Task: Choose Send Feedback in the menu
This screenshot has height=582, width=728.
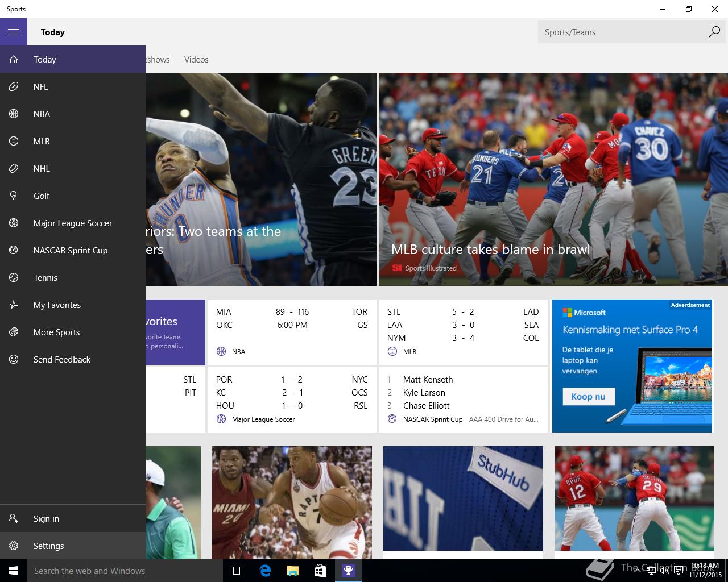Action: click(x=73, y=359)
